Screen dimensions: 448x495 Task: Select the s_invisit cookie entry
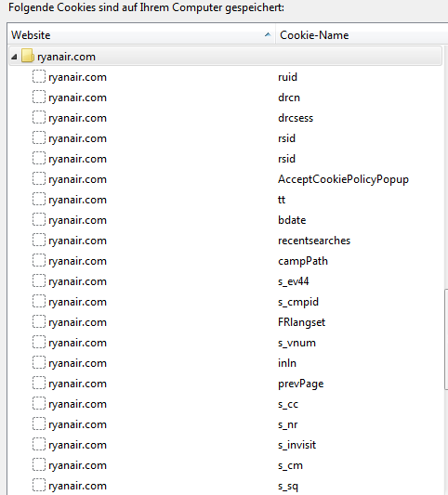(225, 445)
